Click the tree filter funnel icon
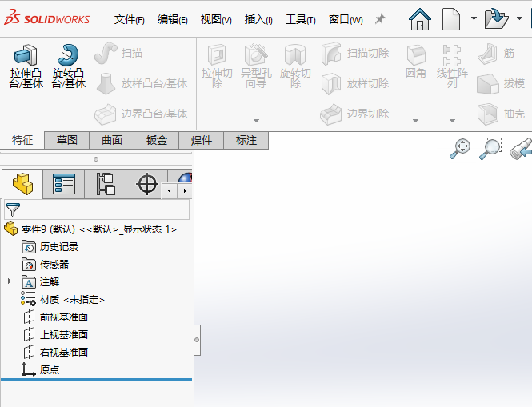532x407 pixels. pyautogui.click(x=13, y=210)
